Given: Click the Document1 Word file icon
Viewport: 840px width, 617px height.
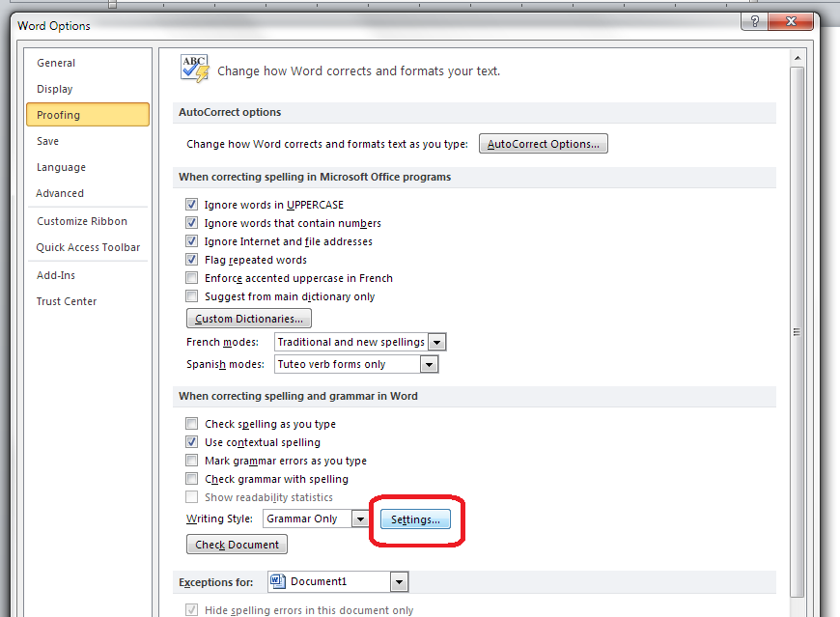Looking at the screenshot, I should point(278,581).
